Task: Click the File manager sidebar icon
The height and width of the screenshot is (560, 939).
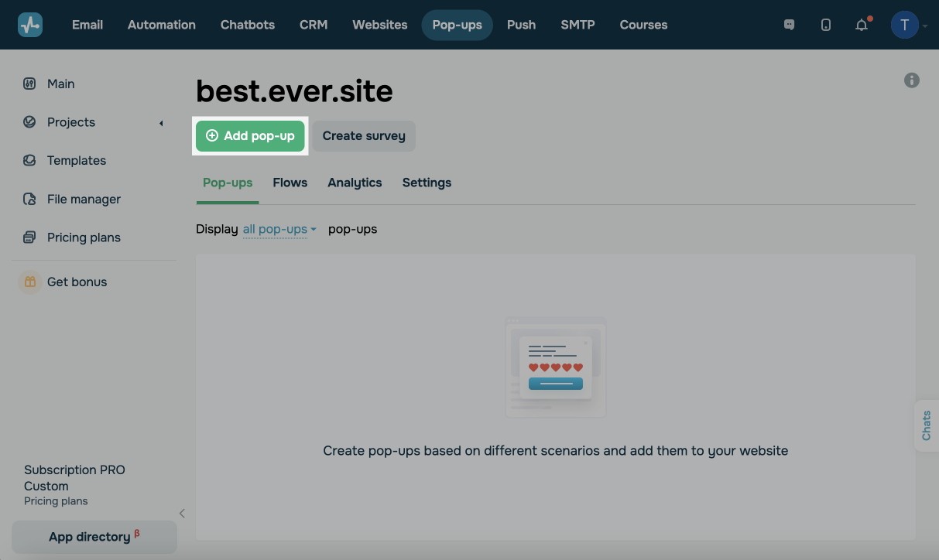Action: click(x=29, y=199)
